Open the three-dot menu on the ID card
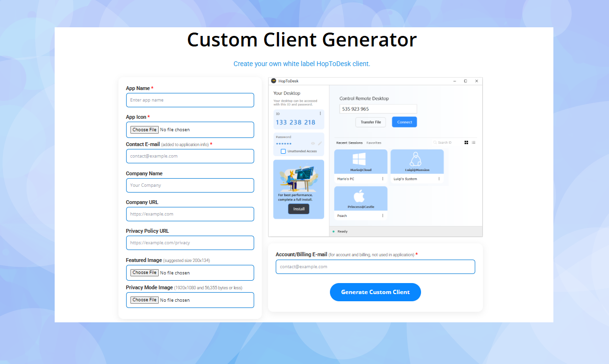 (x=320, y=114)
